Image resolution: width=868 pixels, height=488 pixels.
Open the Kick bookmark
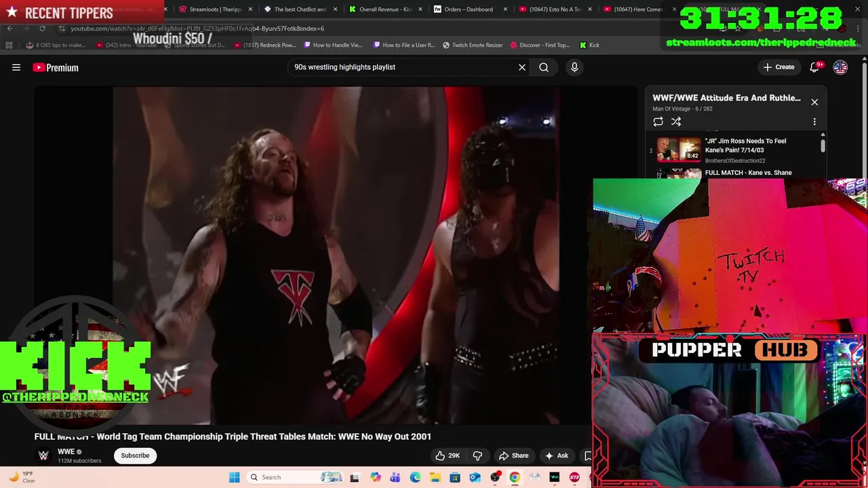589,45
